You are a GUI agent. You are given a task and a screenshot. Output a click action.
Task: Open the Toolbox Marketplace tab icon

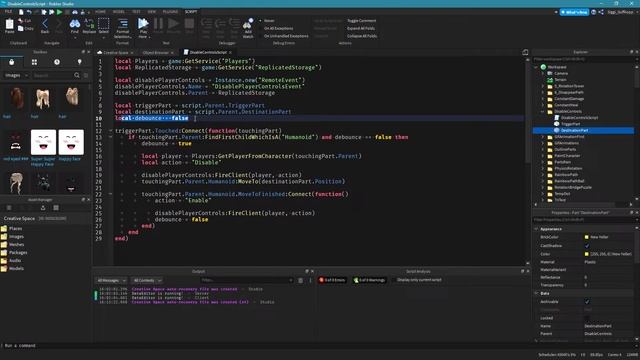coord(11,62)
